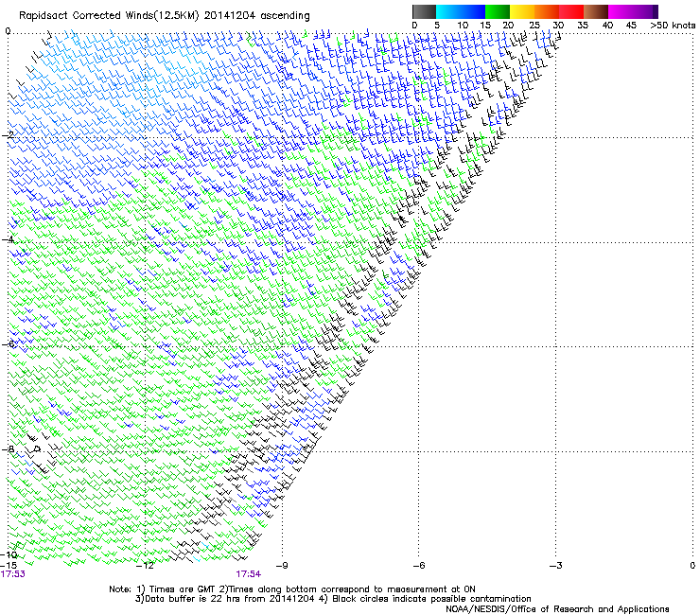Click the chart title 'Rapidscat Corrected Winds(12.5KM)'
The width and height of the screenshot is (700, 615).
(109, 15)
